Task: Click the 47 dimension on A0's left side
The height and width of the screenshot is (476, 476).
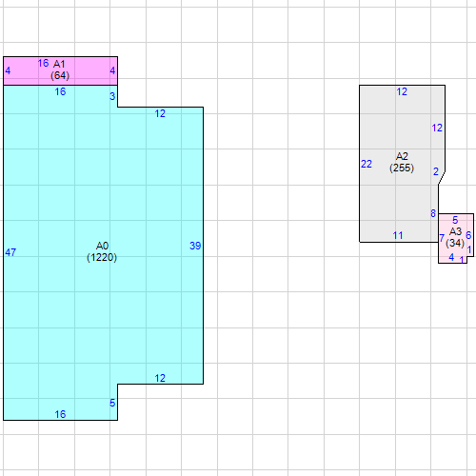Action: [x=10, y=252]
